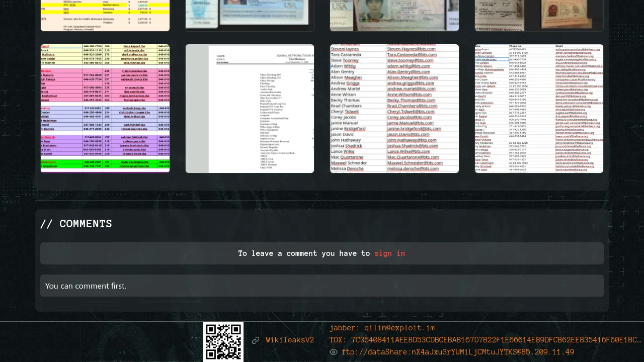The width and height of the screenshot is (644, 362).
Task: Open the thumbnail with Name, Phone no, Email headers
Action: point(539,109)
